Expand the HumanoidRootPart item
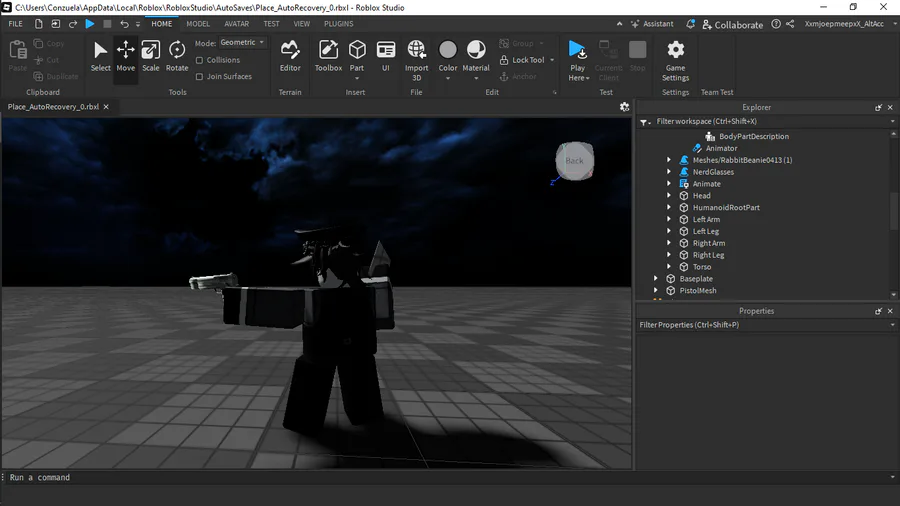Image resolution: width=900 pixels, height=506 pixels. click(x=669, y=208)
